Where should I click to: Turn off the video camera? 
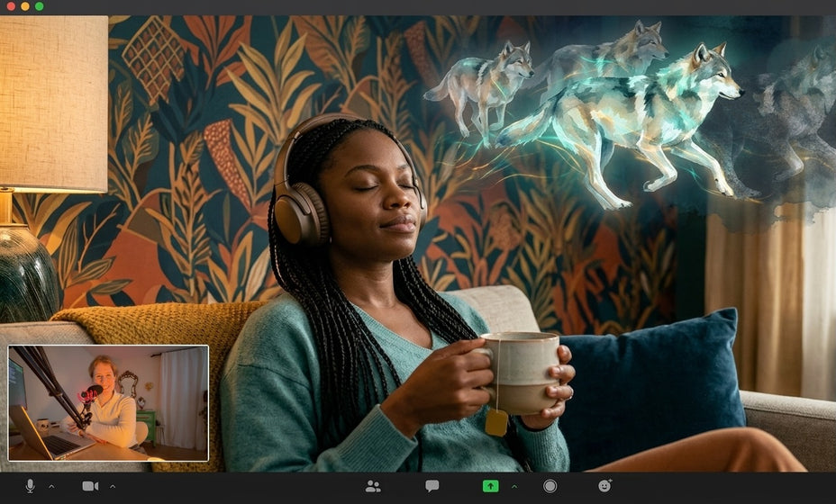coord(90,486)
